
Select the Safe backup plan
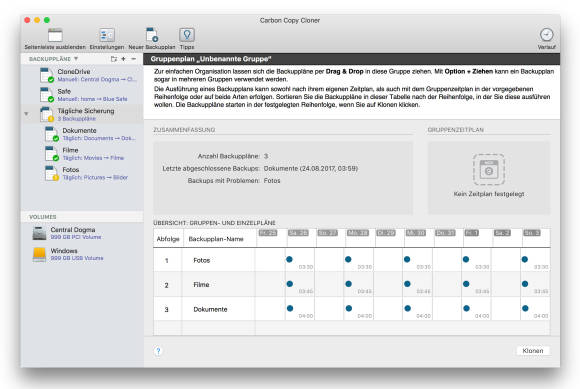pyautogui.click(x=82, y=95)
